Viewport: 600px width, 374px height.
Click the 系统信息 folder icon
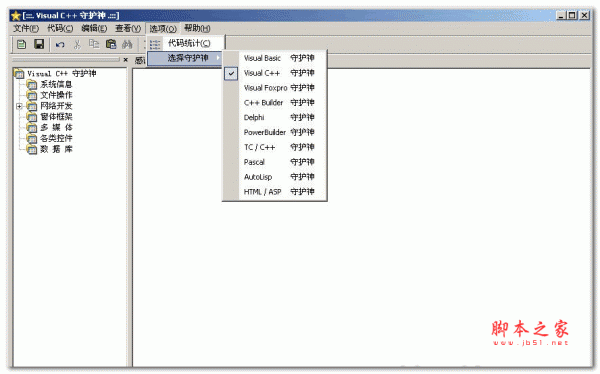pos(32,84)
